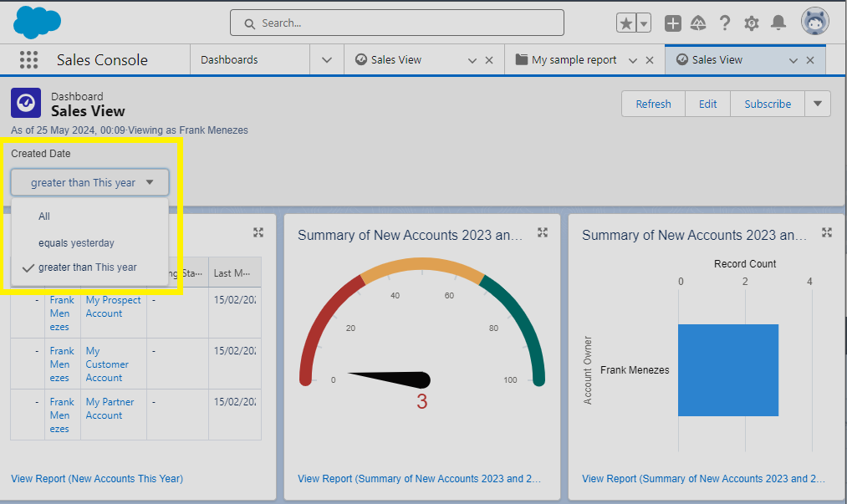Open the Setup gear icon
The image size is (847, 504).
coord(752,23)
